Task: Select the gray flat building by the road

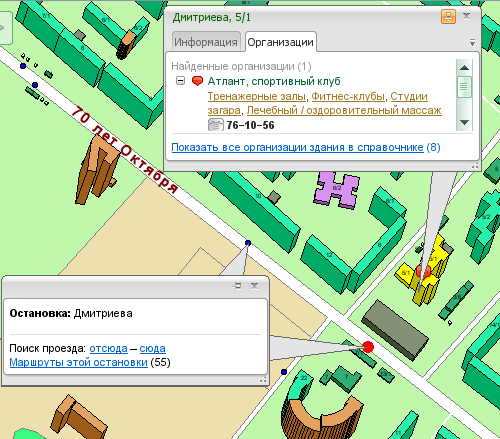Action: (x=395, y=330)
